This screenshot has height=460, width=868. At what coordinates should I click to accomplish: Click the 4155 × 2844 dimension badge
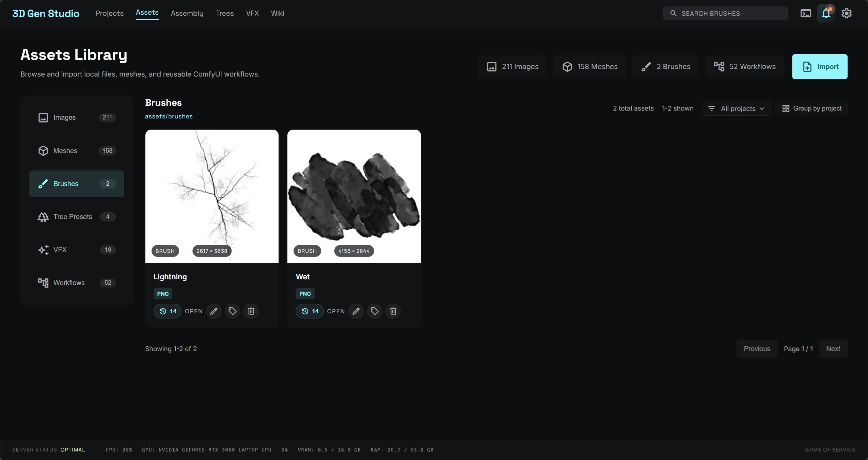click(354, 251)
